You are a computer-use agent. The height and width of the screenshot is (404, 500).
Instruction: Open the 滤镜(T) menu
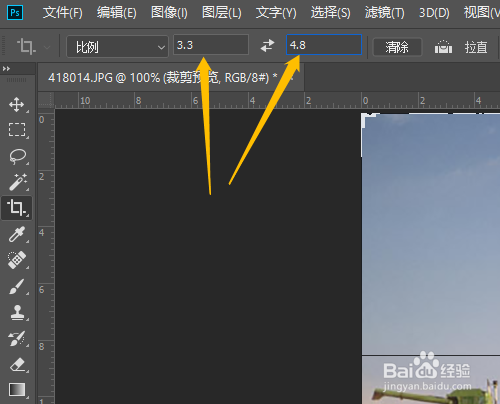tap(384, 13)
